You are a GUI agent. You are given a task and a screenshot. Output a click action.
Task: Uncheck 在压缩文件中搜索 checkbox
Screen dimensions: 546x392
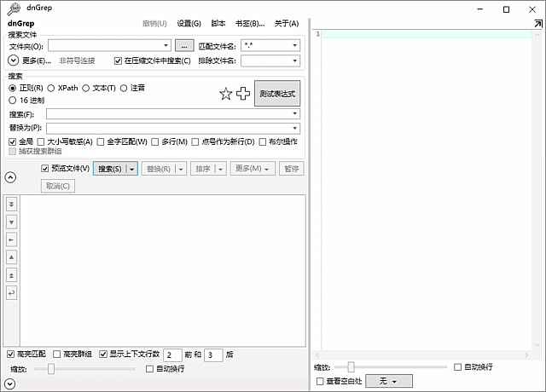[x=119, y=61]
